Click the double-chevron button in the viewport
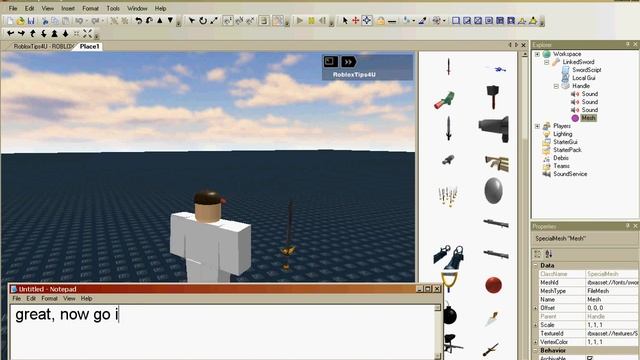Screen dimensions: 640x360 [x=349, y=62]
